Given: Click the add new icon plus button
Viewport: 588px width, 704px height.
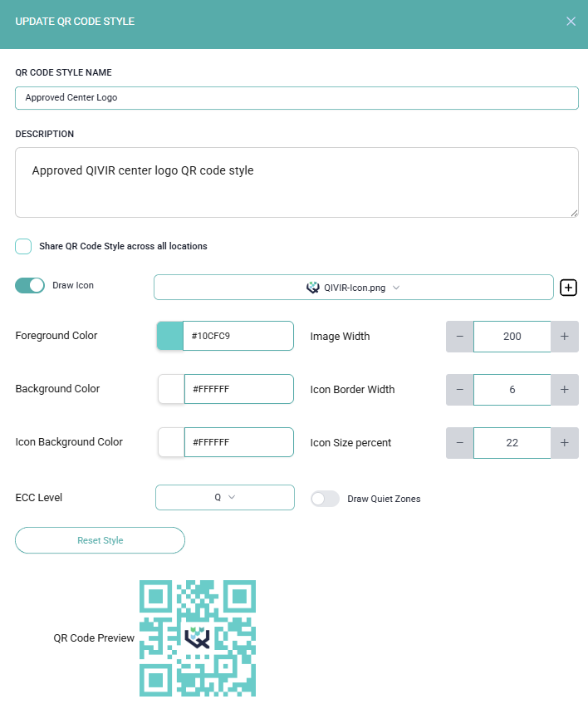Looking at the screenshot, I should click(x=569, y=288).
